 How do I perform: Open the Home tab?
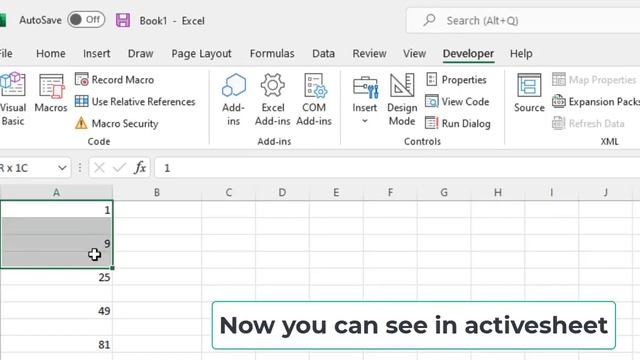[51, 53]
